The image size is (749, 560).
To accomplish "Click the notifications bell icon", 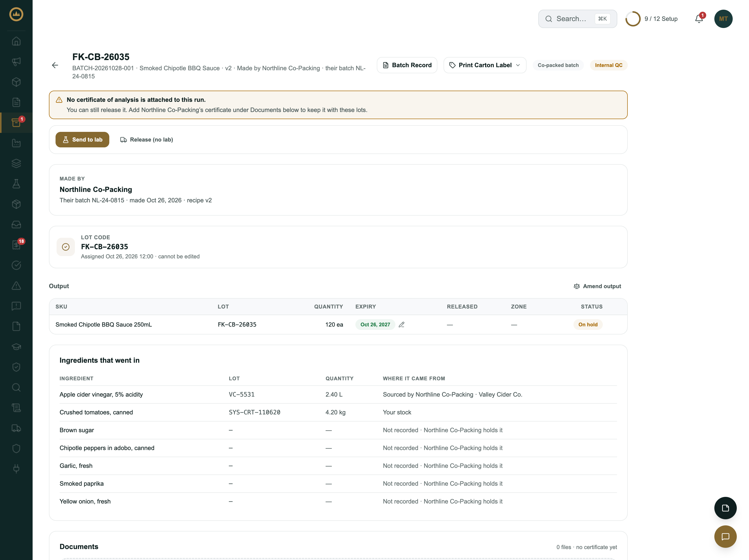I will 699,19.
